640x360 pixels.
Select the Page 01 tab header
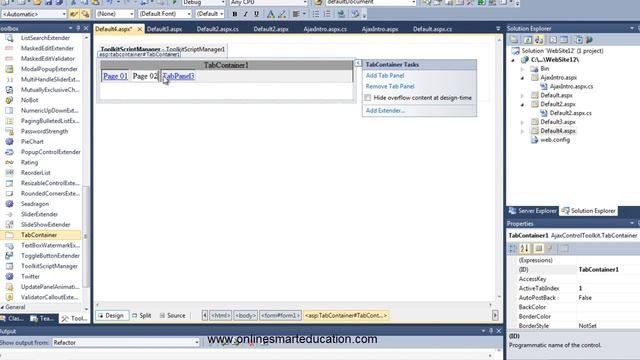[x=115, y=76]
